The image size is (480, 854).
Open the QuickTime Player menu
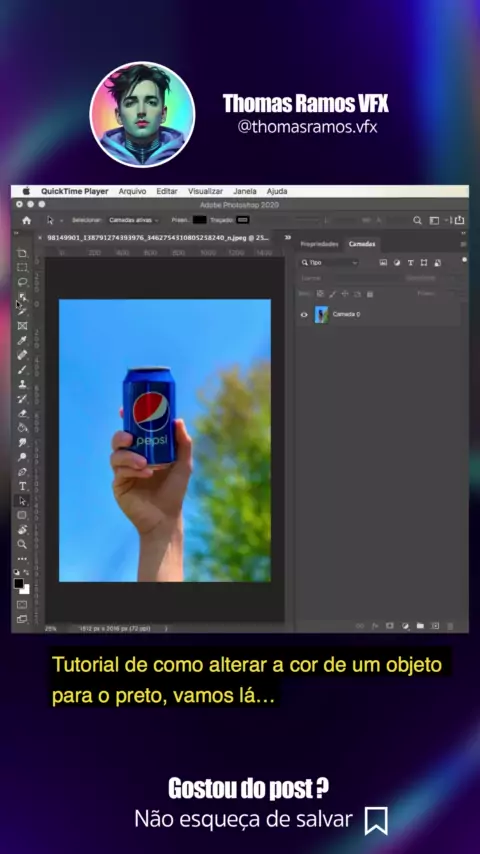click(75, 191)
